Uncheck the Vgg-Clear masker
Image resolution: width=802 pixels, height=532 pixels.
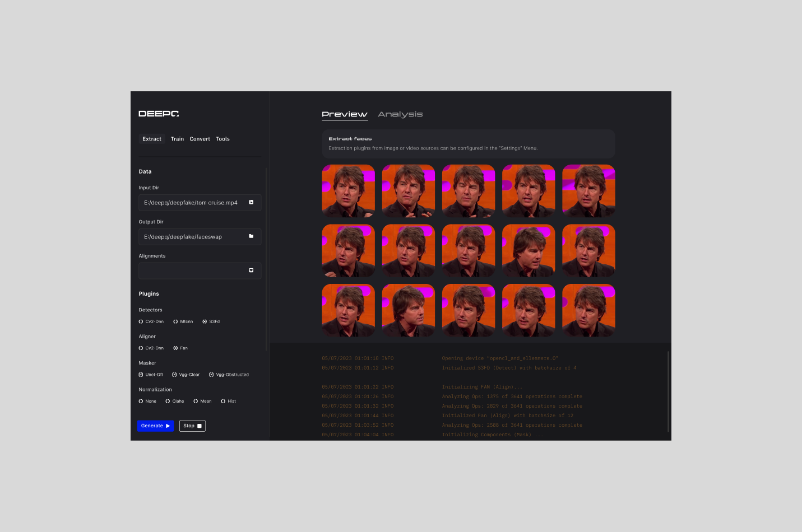tap(174, 375)
